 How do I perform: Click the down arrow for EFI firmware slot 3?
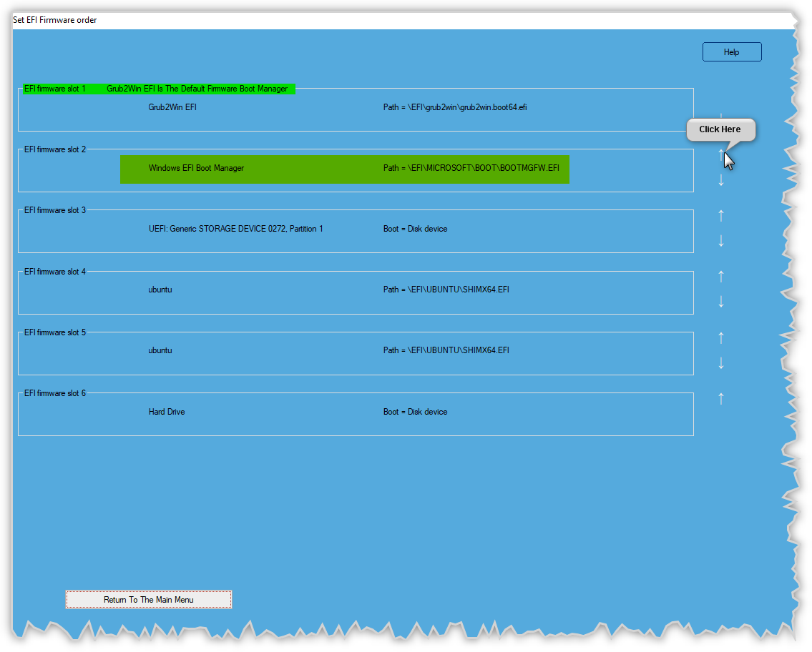pos(721,241)
